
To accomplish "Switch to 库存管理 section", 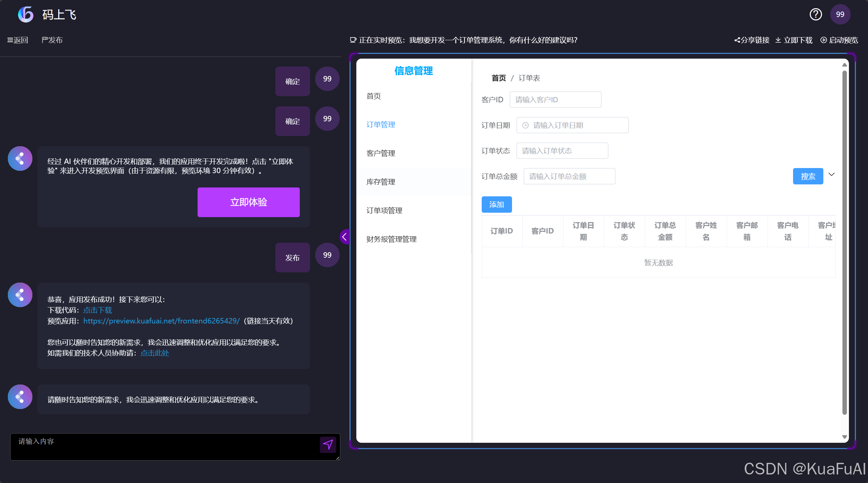I will point(381,182).
